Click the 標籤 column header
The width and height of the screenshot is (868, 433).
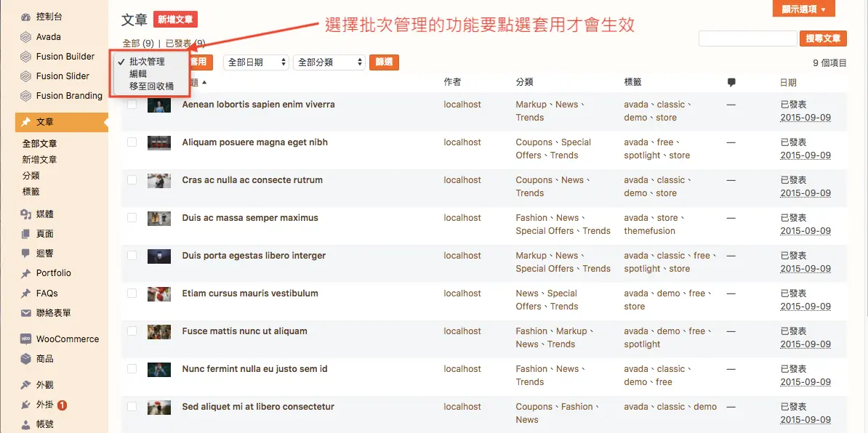[x=632, y=82]
